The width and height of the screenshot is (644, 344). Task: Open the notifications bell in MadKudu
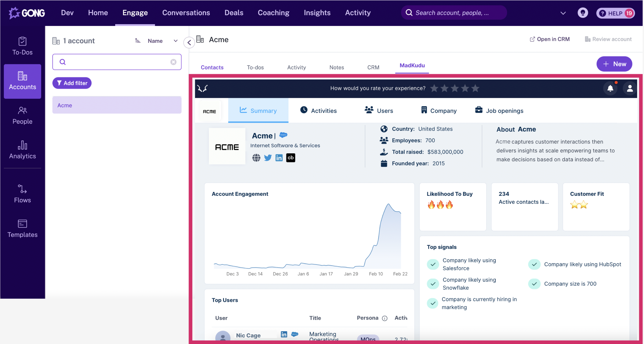click(610, 88)
